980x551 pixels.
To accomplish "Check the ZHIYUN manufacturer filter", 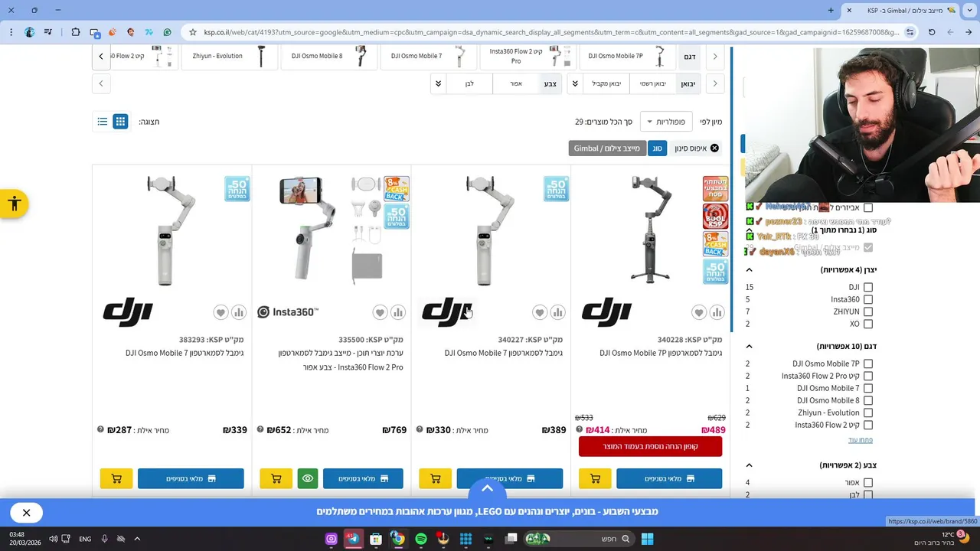I will click(x=867, y=311).
